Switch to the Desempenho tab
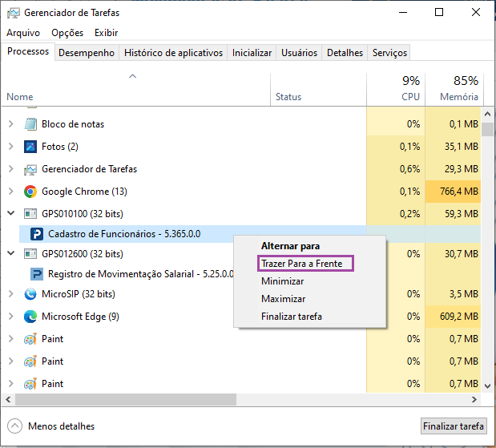496x448 pixels. (x=87, y=53)
